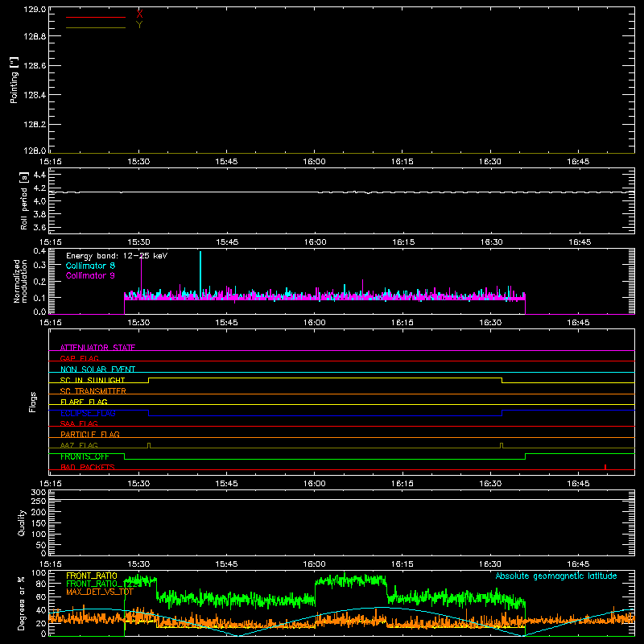Click the SC_TRANSMITTER label
644x644 pixels.
tap(93, 391)
